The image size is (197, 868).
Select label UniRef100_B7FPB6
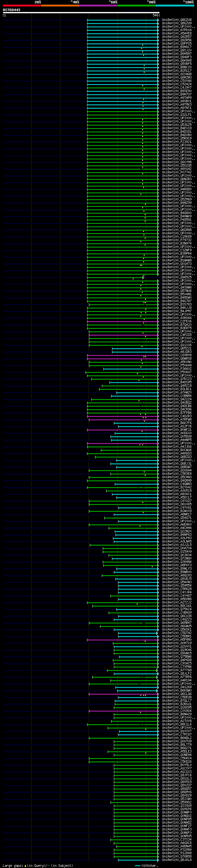[177, 412]
